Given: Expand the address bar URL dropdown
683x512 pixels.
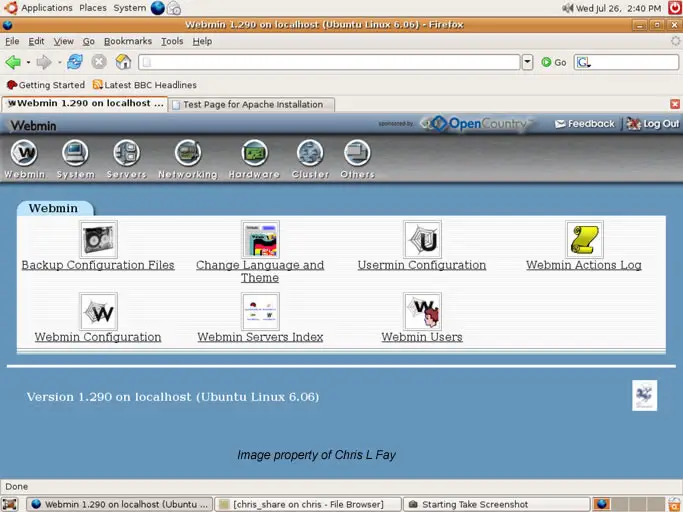Looking at the screenshot, I should point(527,62).
